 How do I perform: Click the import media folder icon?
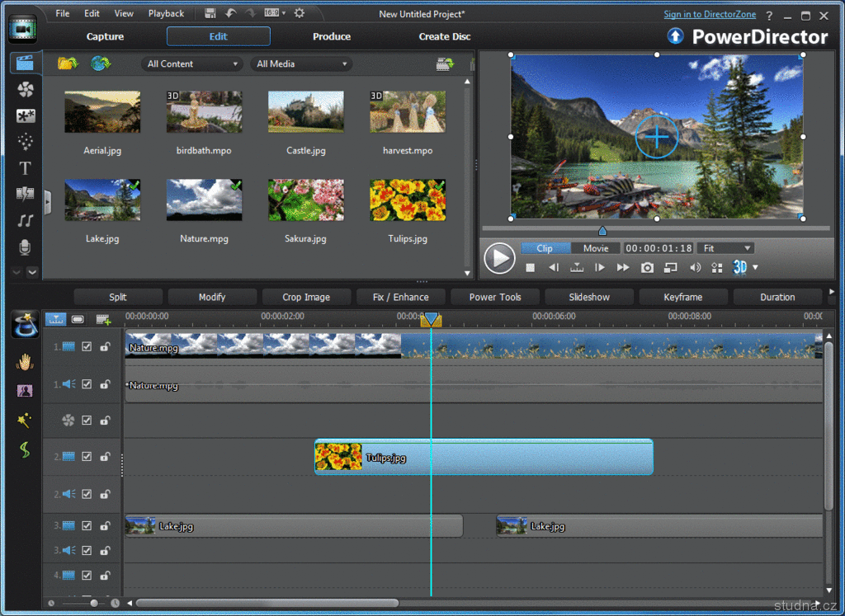68,63
